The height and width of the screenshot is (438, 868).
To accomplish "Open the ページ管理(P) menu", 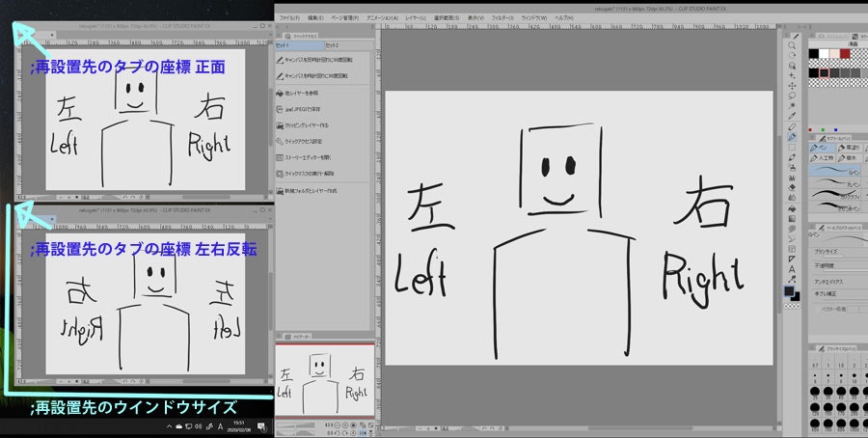I will pos(345,17).
